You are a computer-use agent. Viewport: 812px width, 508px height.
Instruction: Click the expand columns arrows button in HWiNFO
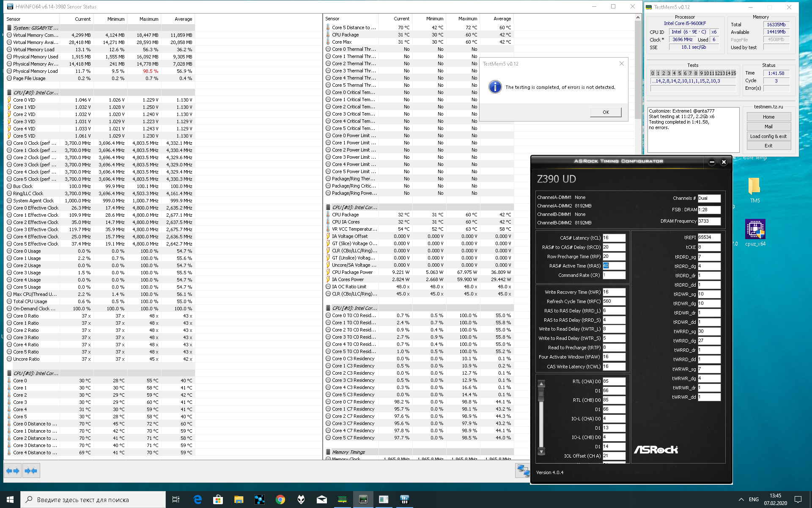coord(13,471)
